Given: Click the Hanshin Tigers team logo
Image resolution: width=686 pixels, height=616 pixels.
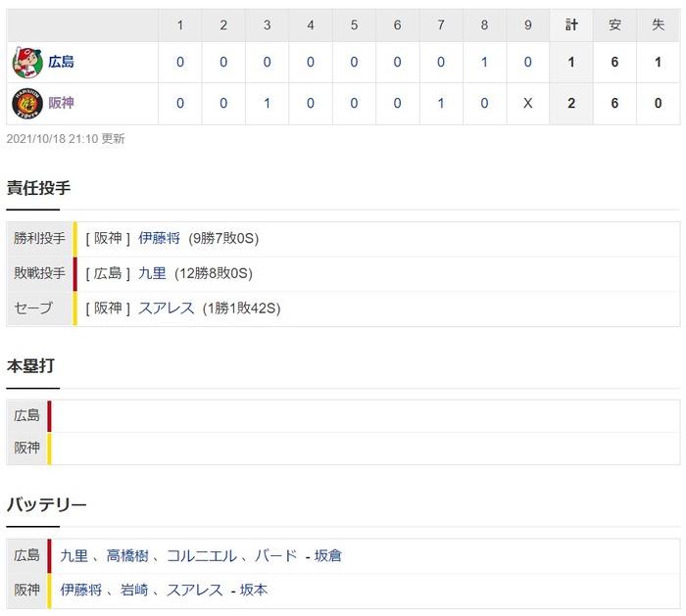Looking at the screenshot, I should pyautogui.click(x=27, y=104).
